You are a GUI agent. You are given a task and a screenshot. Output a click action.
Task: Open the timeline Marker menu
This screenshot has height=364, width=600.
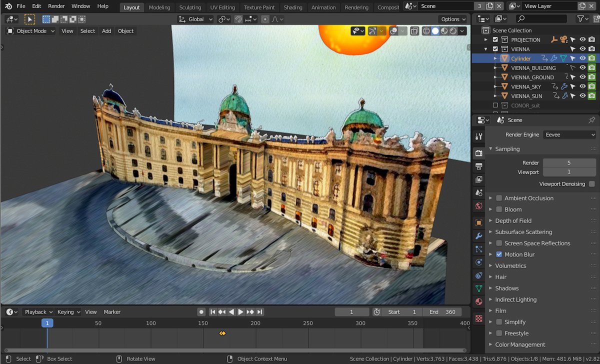[112, 312]
